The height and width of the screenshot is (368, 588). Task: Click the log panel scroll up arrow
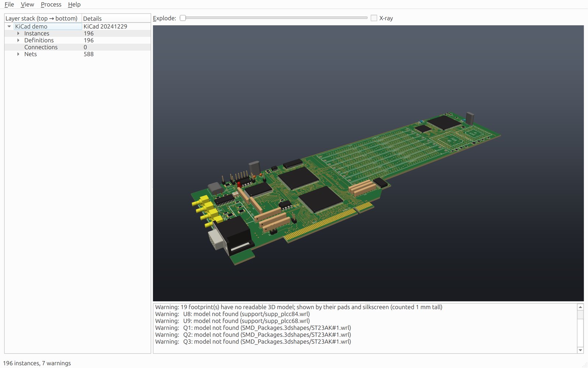coord(580,307)
